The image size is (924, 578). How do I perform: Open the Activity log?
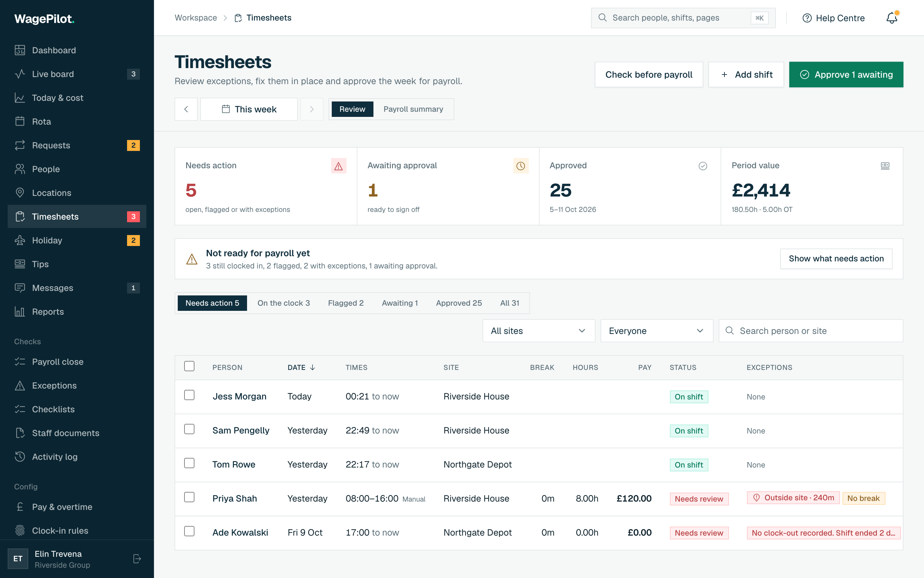click(77, 456)
